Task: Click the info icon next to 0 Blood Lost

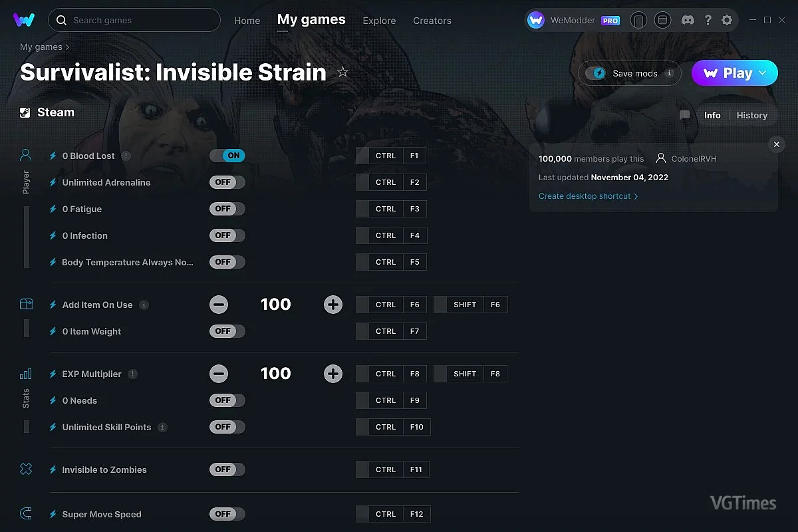Action: (126, 156)
